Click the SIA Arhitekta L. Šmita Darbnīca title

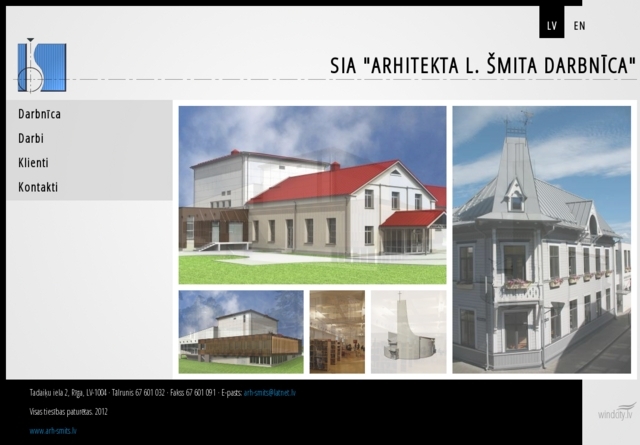coord(483,66)
